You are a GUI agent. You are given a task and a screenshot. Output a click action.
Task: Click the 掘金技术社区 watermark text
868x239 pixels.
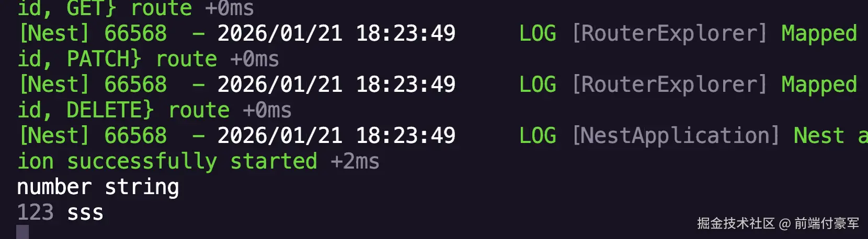click(x=736, y=223)
